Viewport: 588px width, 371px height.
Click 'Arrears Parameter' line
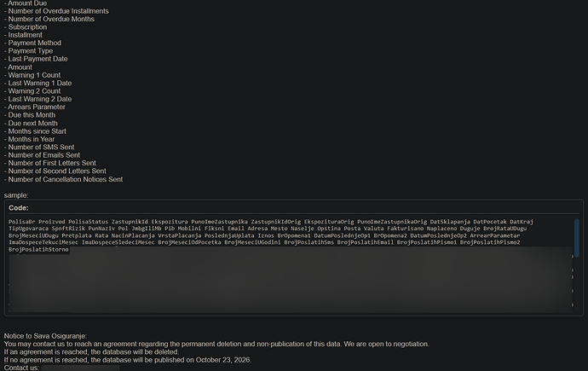pyautogui.click(x=34, y=107)
